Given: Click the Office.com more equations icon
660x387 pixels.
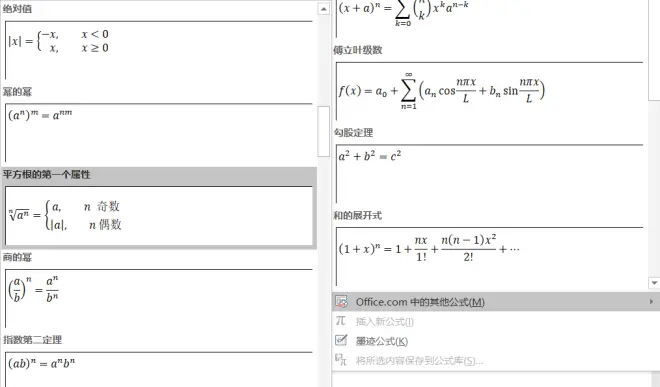Looking at the screenshot, I should (x=341, y=302).
